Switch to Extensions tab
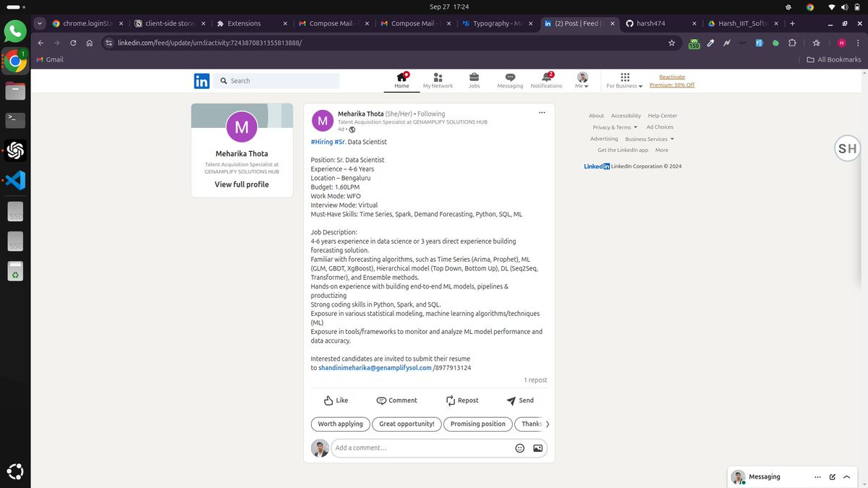 point(253,23)
